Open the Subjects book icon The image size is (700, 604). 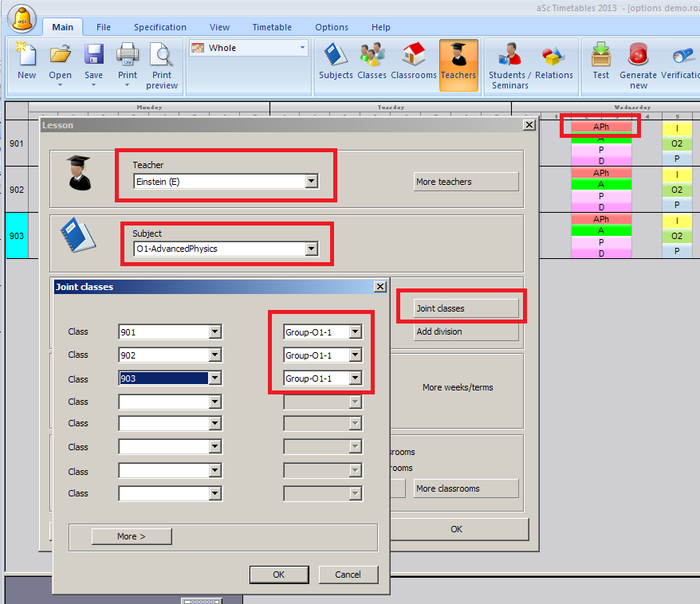(336, 57)
